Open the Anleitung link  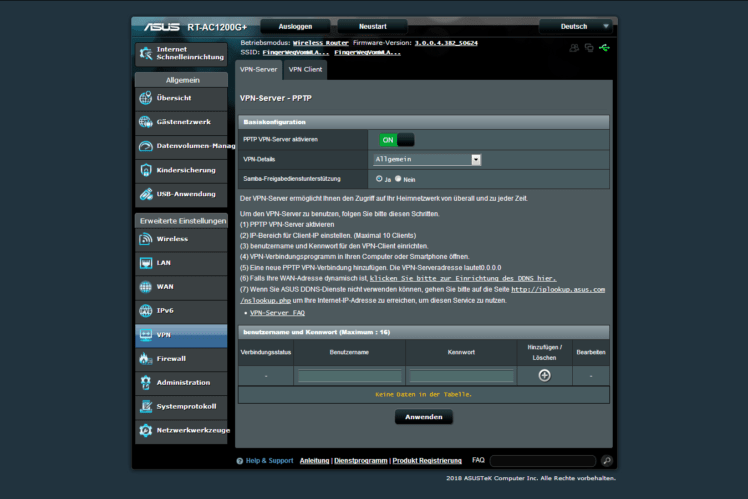tap(314, 461)
